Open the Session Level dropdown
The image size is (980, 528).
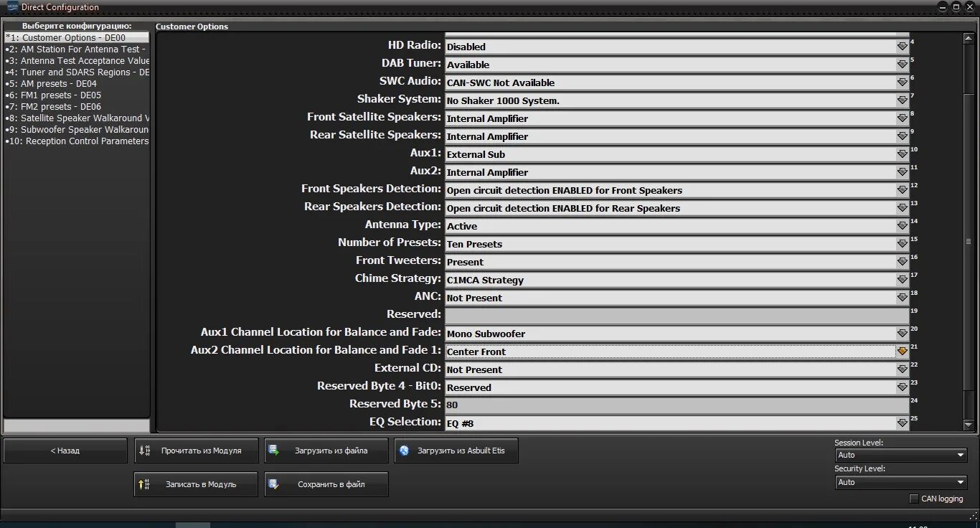coord(902,455)
